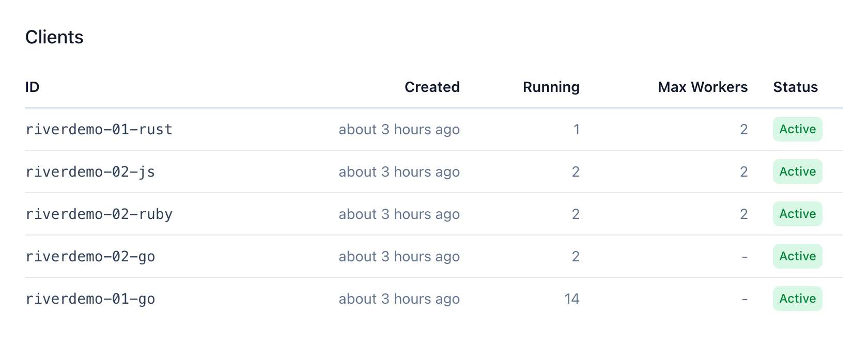Click created time for riverdemo-02-go
868x344 pixels.
pos(399,256)
